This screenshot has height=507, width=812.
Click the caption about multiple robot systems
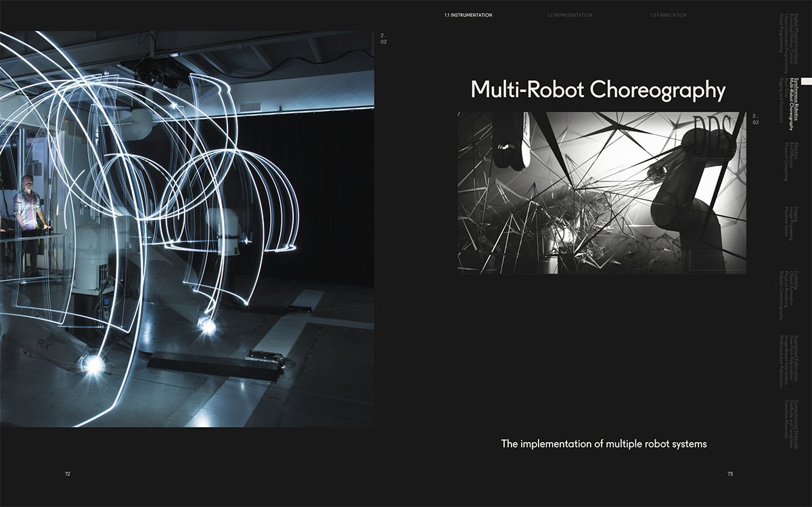(x=604, y=444)
